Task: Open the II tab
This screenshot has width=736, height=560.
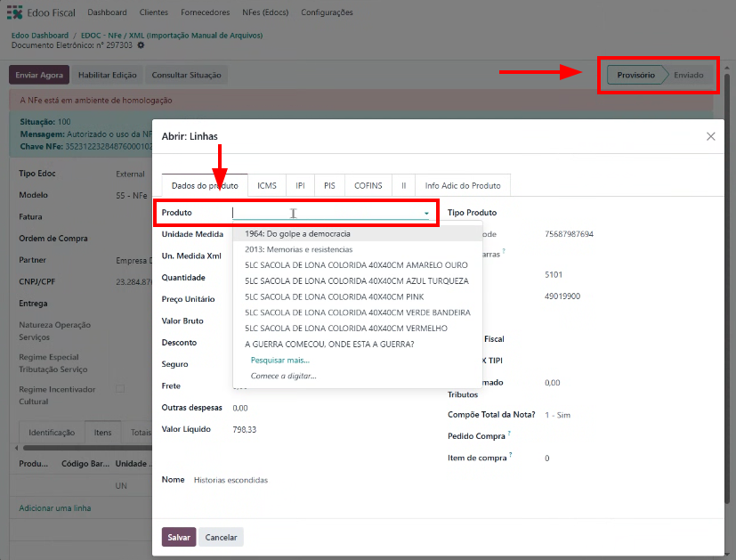Action: (x=403, y=185)
